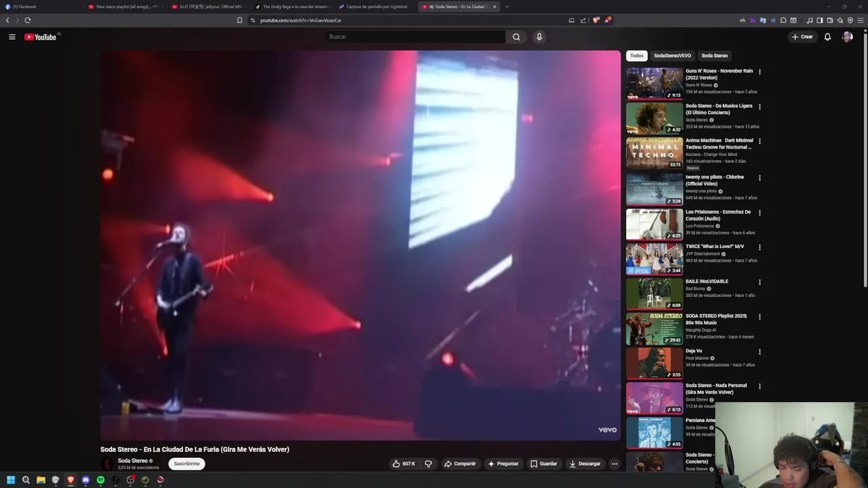Open the browser main menu icon

(861, 20)
